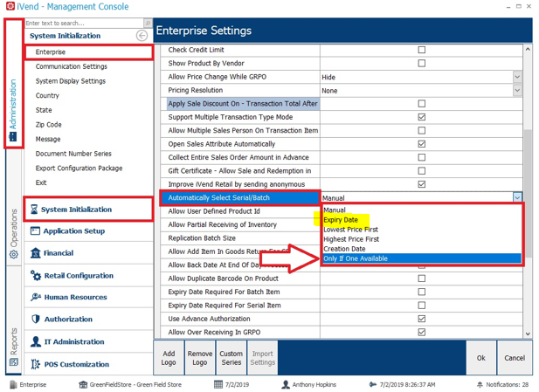Open Allow Price Change While GRPO dropdown
Screen dimensions: 539x392
point(517,77)
